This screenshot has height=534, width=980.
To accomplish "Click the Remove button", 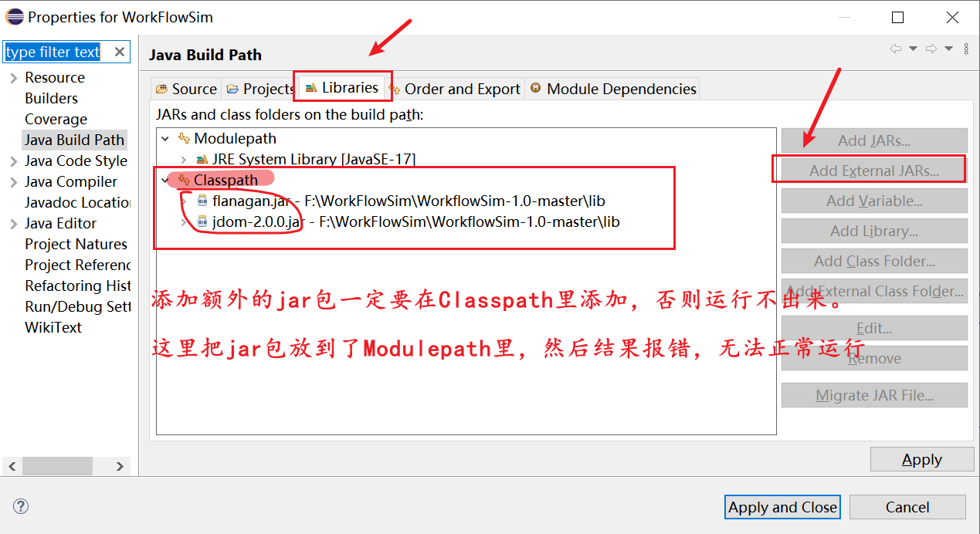I will (874, 358).
